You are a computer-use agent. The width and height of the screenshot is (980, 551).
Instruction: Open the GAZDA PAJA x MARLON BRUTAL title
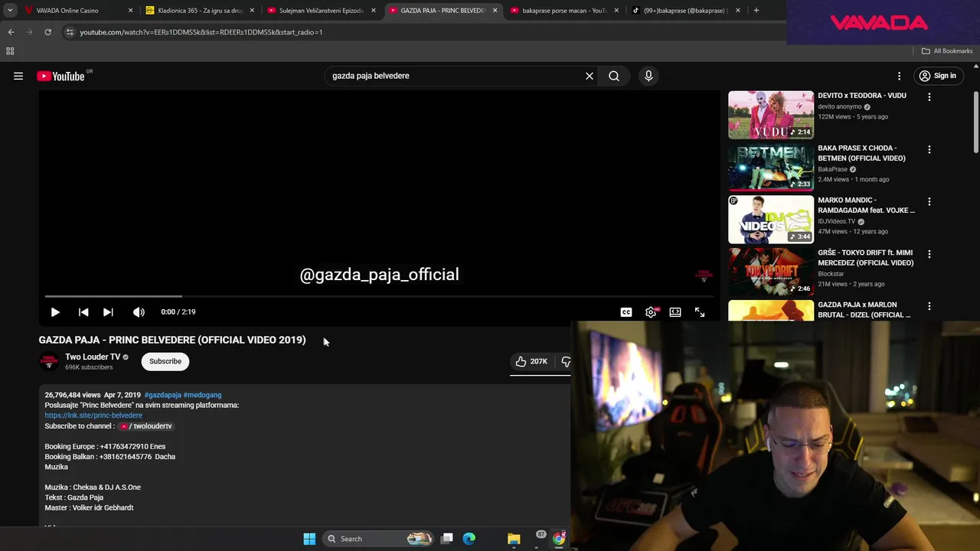pos(864,310)
